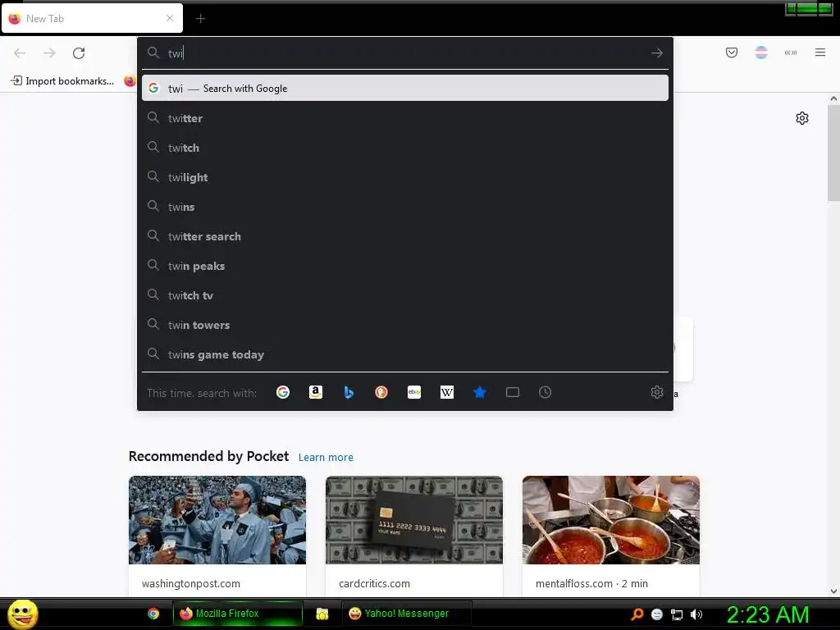Click Import bookmarks in the bookmarks toolbar

click(62, 81)
